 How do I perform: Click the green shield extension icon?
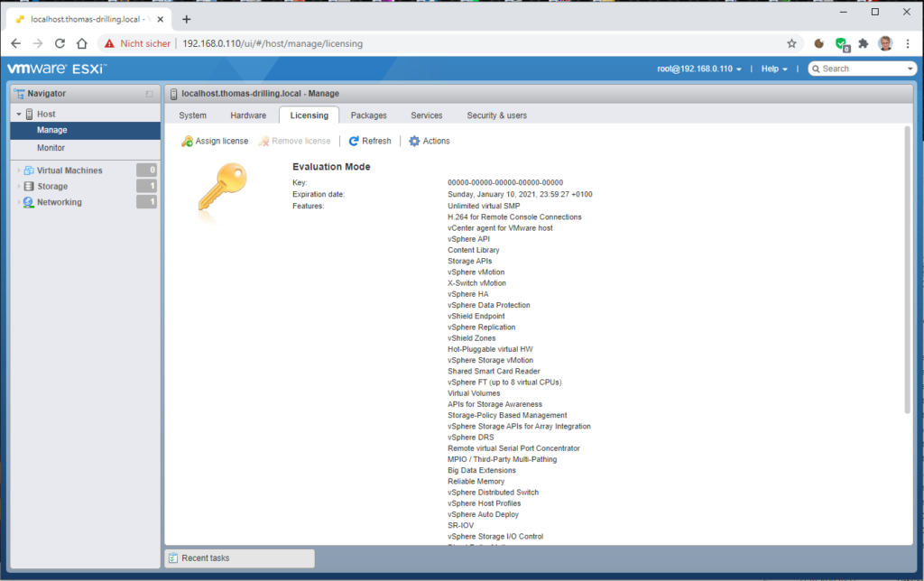pyautogui.click(x=842, y=44)
